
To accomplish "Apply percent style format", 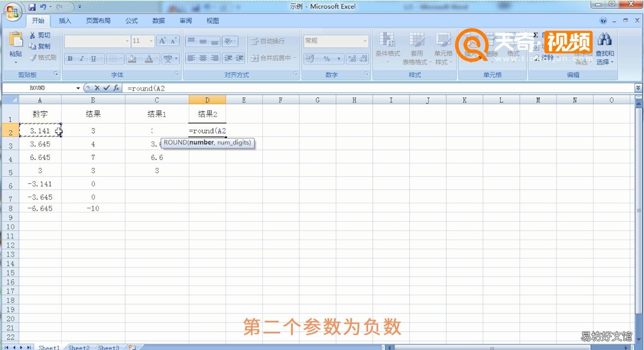I will click(x=327, y=58).
